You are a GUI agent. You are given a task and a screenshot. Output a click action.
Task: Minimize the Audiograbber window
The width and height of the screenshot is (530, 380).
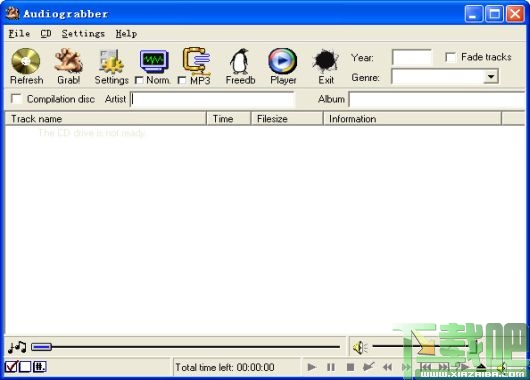click(x=474, y=14)
